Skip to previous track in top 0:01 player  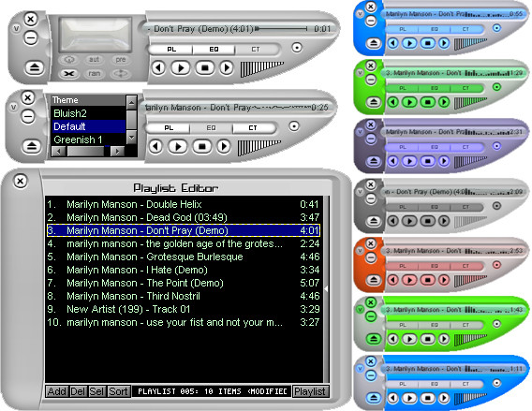[158, 67]
